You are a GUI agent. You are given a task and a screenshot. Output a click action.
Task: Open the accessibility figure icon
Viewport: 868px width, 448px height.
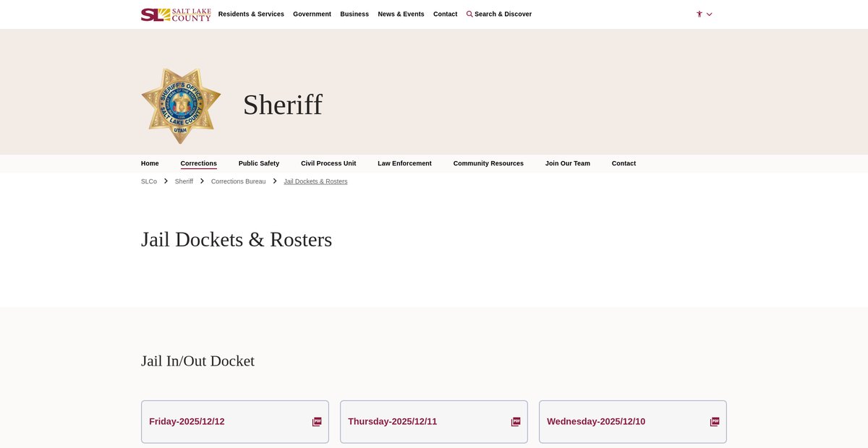click(x=699, y=14)
